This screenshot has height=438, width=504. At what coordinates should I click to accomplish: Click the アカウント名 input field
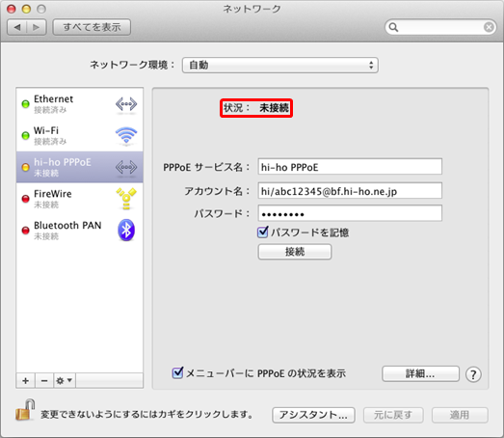click(350, 191)
